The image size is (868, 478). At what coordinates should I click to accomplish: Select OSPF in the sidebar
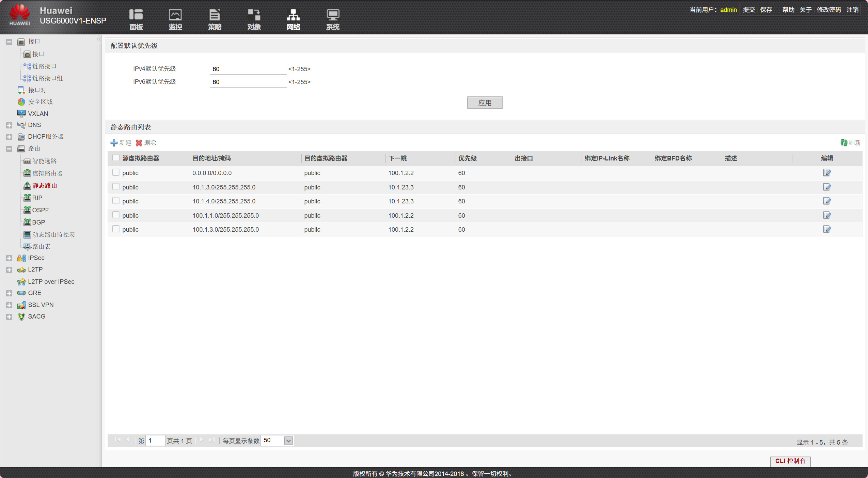(x=40, y=210)
